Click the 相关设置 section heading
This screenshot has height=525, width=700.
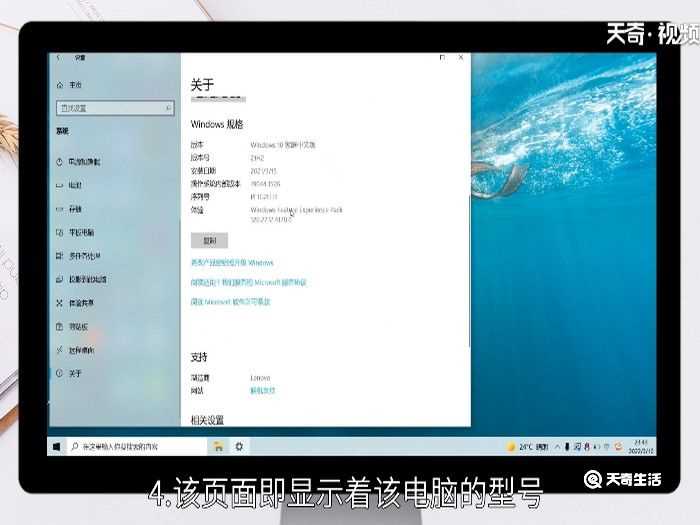[x=208, y=420]
